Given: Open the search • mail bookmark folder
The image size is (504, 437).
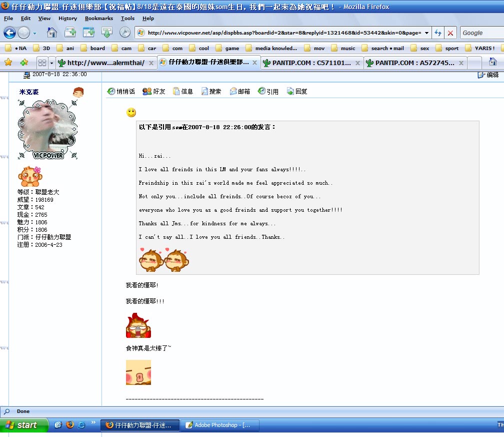Looking at the screenshot, I should pos(383,48).
